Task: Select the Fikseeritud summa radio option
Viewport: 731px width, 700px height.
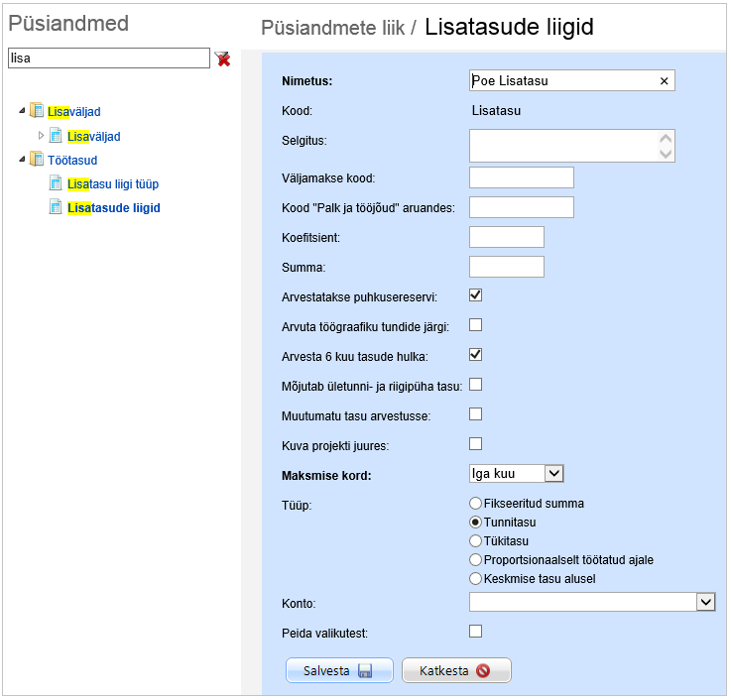Action: pos(476,503)
